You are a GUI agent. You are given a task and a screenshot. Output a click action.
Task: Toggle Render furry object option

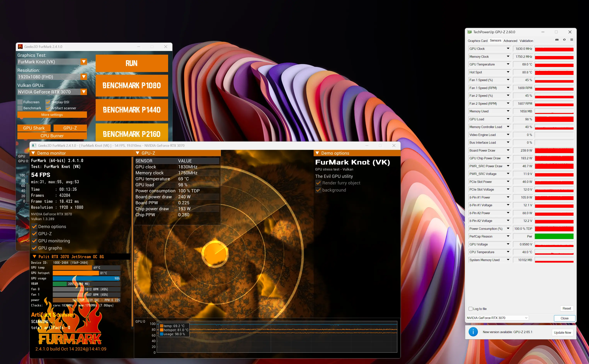click(x=318, y=183)
